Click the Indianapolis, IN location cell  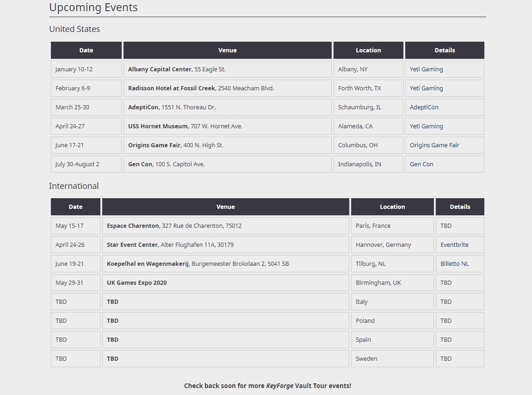(x=368, y=164)
